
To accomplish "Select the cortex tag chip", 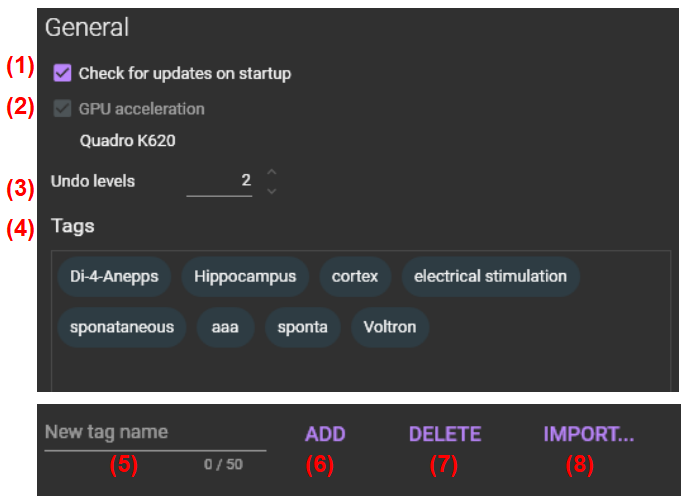I will click(x=355, y=276).
